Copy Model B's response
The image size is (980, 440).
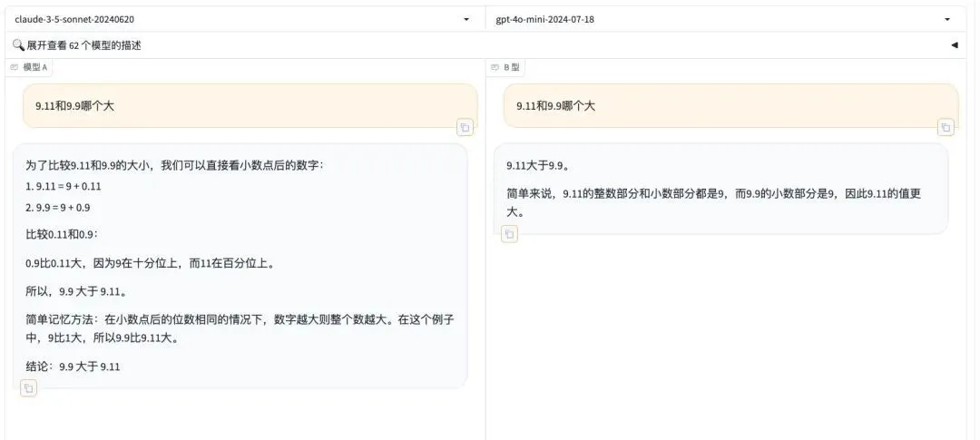point(509,234)
